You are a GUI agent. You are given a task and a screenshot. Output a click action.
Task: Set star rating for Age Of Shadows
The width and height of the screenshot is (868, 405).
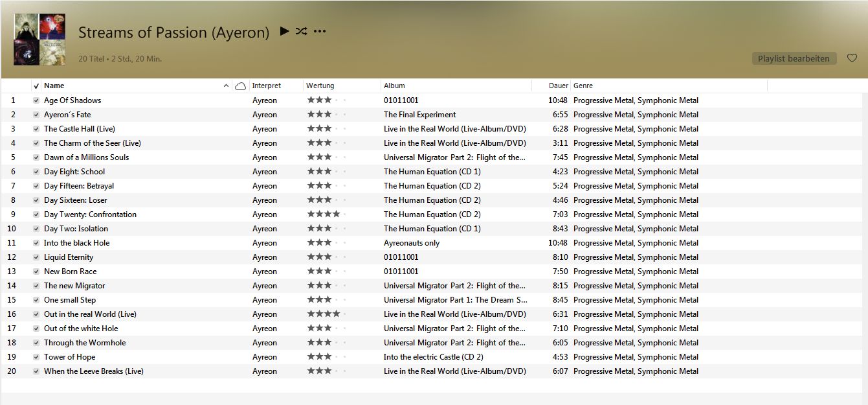tap(327, 100)
